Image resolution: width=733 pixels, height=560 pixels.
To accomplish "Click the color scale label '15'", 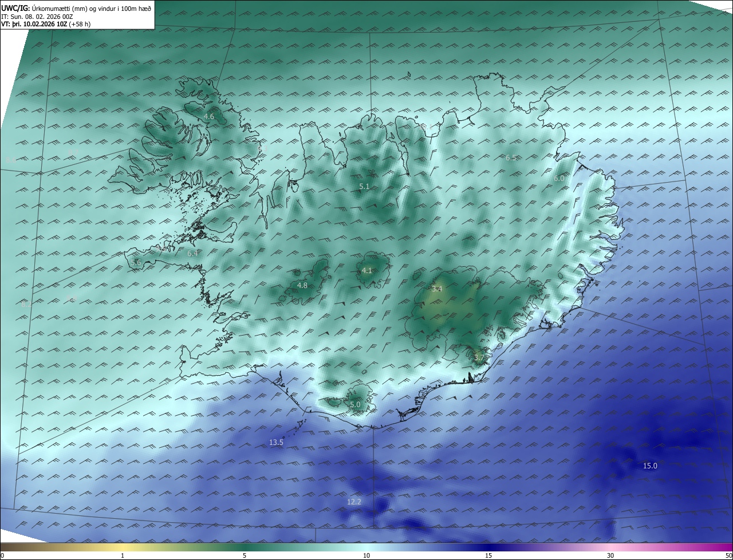I will (488, 555).
